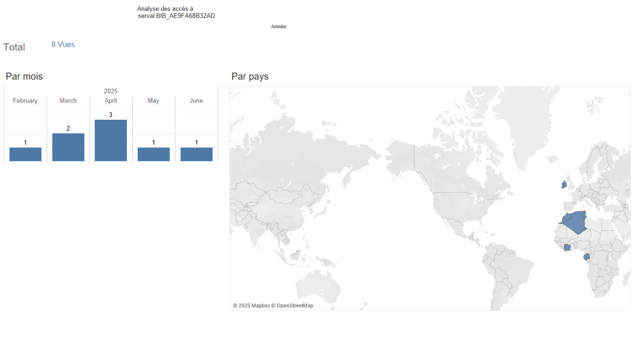Image resolution: width=644 pixels, height=362 pixels.
Task: Click the Par mois section title
Action: pos(24,76)
